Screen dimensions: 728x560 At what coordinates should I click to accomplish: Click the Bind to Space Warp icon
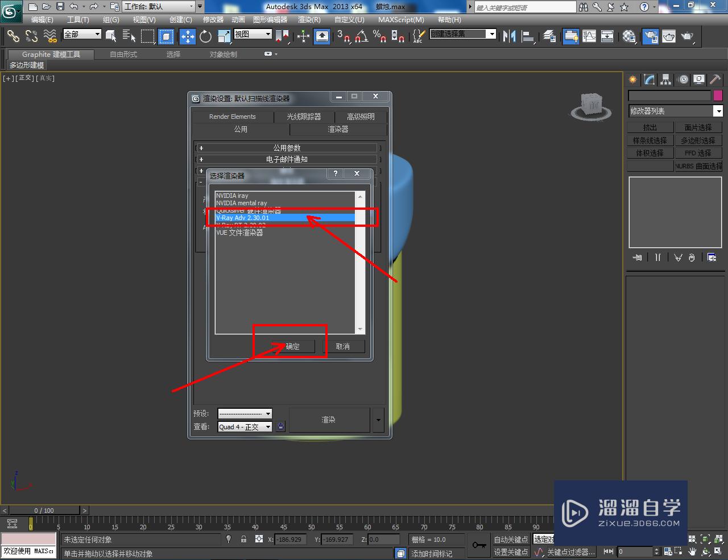tap(50, 36)
